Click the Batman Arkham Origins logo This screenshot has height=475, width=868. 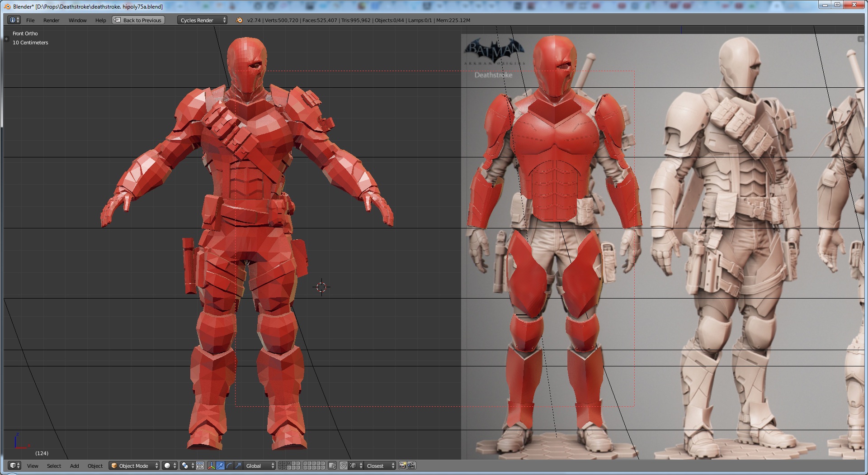(x=495, y=52)
